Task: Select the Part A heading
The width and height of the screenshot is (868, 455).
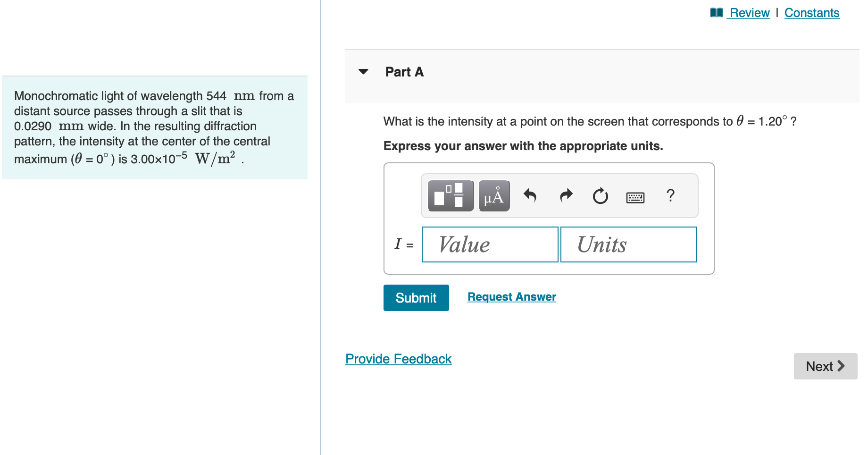Action: click(x=404, y=72)
